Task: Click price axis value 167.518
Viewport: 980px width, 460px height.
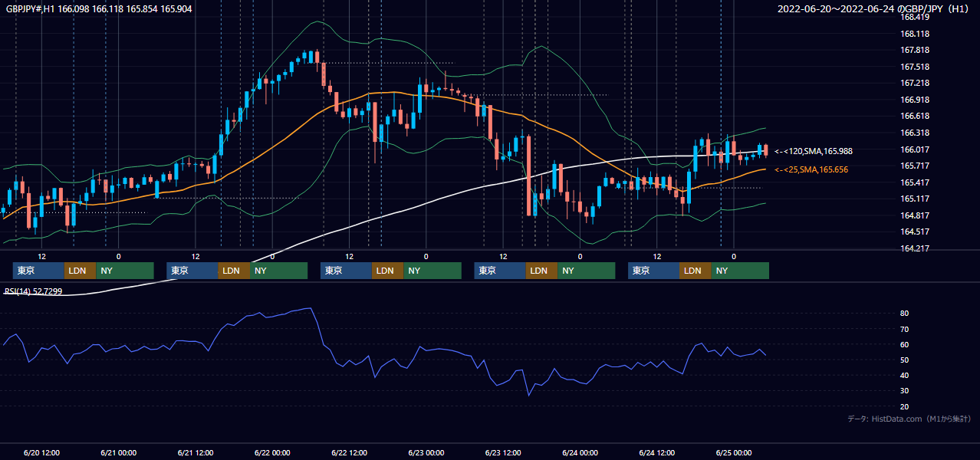Action: [x=914, y=67]
